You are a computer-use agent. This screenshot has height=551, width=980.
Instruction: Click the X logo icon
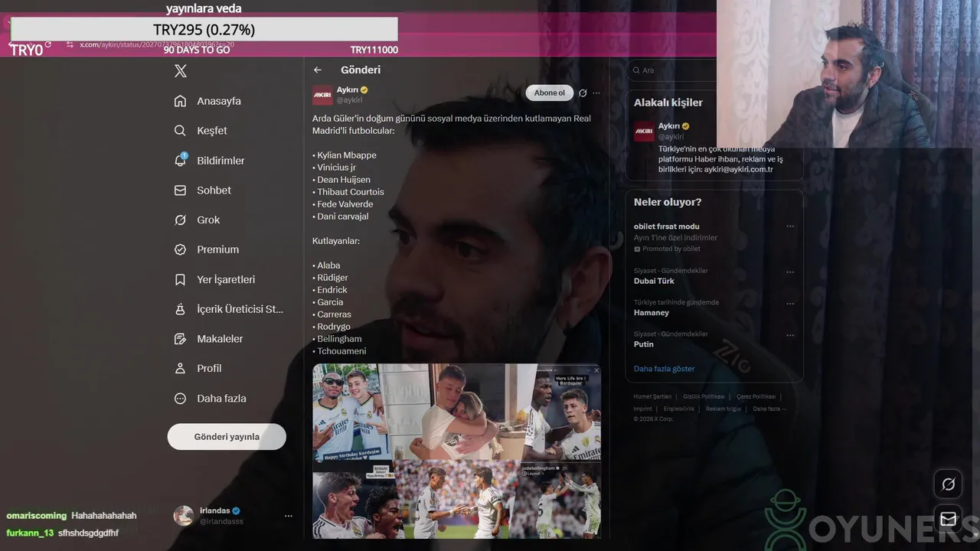coord(180,71)
